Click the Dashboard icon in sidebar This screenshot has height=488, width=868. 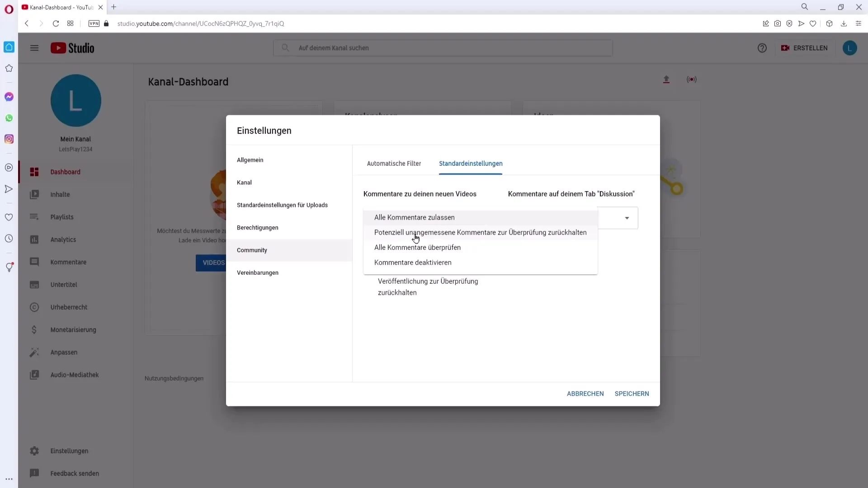[x=34, y=172]
